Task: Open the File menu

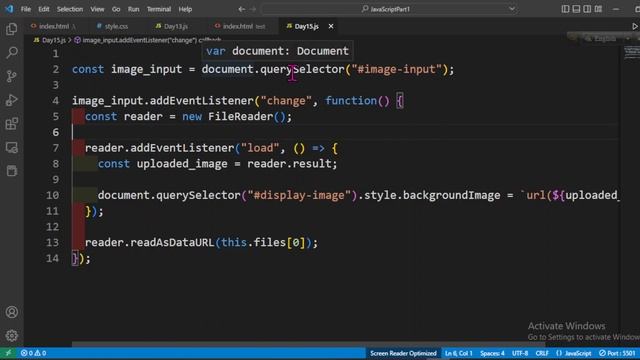Action: tap(26, 9)
